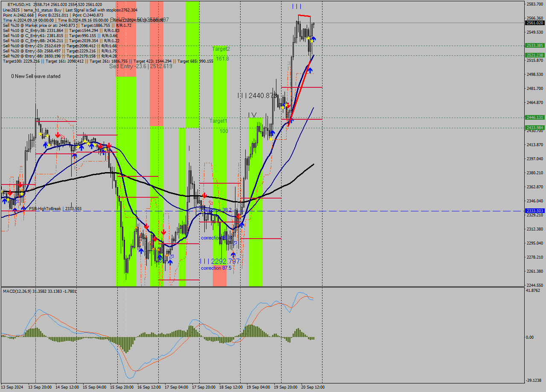Select the blue up arrow beside the latest candles
This screenshot has height=392, width=546.
point(314,38)
